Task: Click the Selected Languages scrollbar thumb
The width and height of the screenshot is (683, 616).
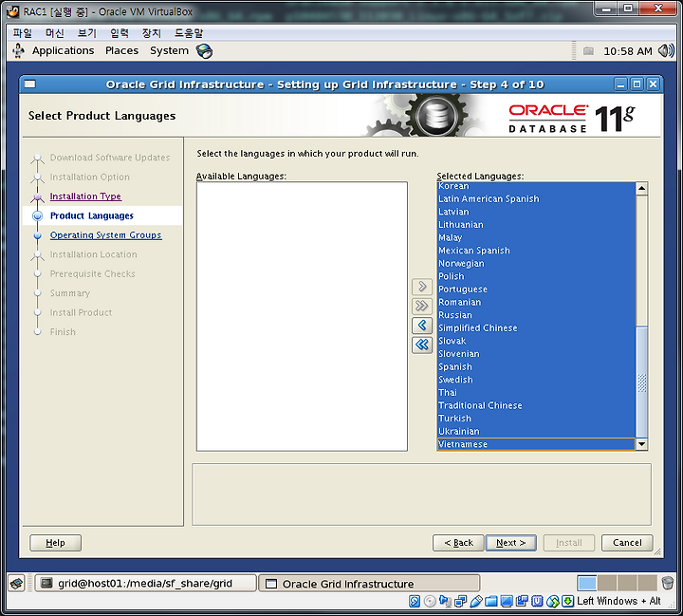Action: click(x=641, y=382)
